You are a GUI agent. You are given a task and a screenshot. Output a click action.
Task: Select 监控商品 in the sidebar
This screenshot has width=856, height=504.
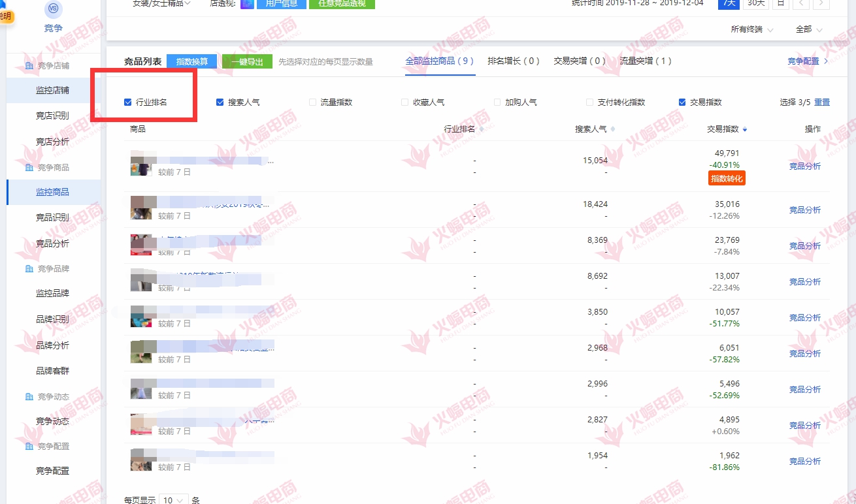pos(52,193)
